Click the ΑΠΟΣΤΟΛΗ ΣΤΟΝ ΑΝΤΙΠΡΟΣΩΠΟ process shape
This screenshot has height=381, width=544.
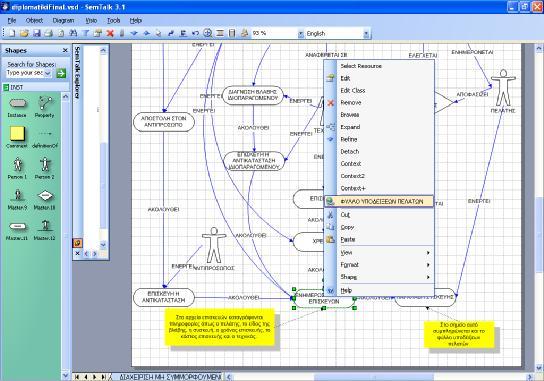pyautogui.click(x=164, y=122)
